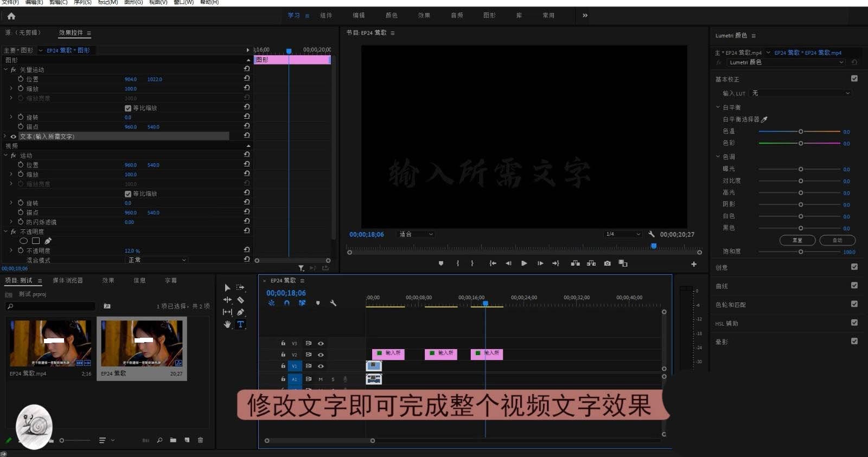Solo the A1 audio track
Screen dimensions: 868x457
[333, 379]
